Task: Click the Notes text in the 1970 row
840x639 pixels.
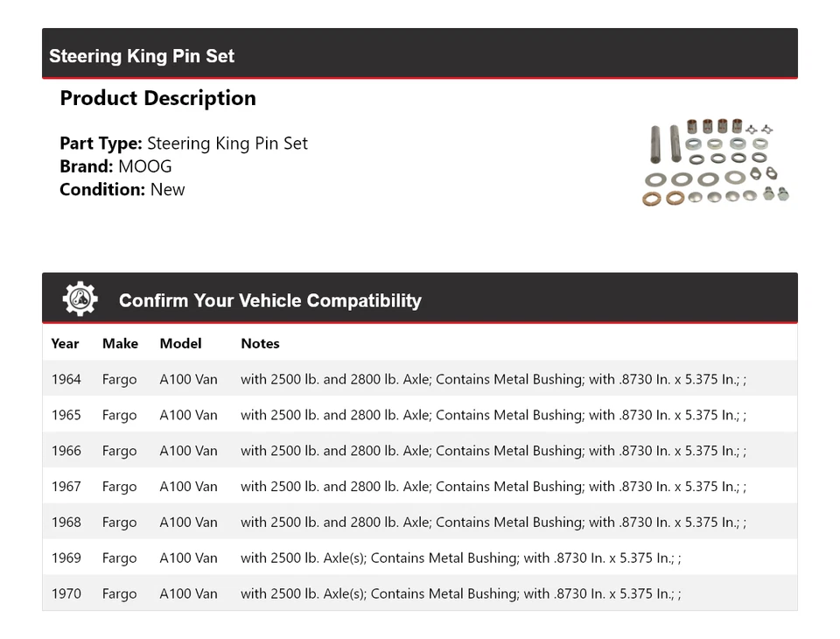Action: [x=460, y=593]
